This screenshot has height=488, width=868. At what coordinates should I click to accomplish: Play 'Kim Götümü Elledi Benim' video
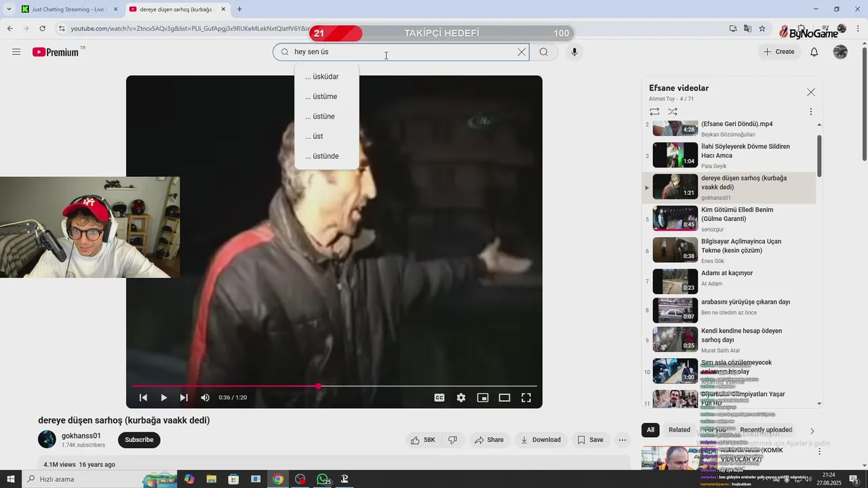click(x=729, y=218)
